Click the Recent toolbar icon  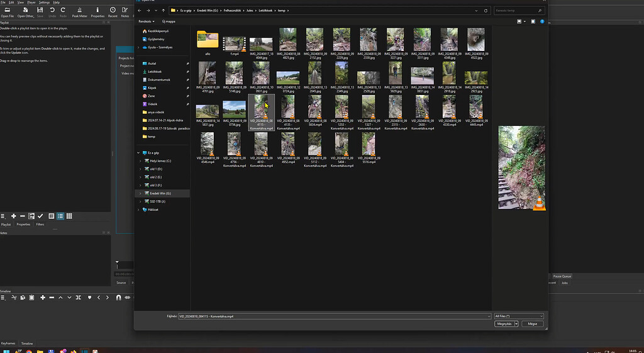[113, 11]
